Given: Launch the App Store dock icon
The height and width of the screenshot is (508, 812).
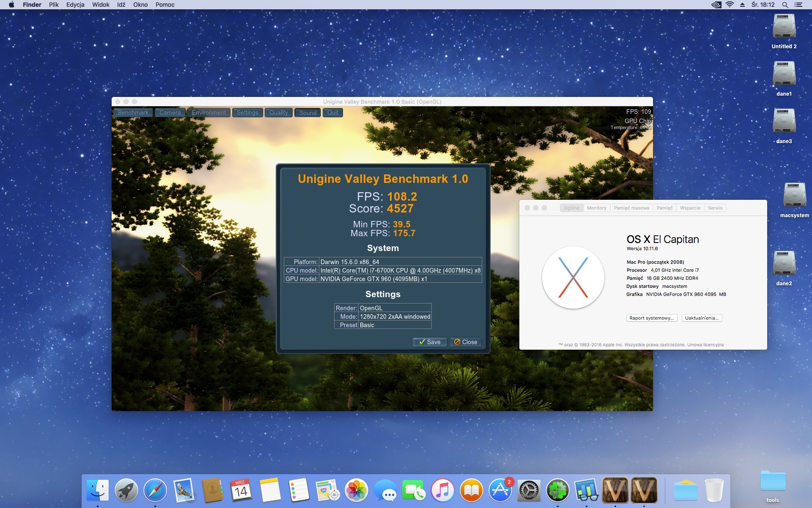Looking at the screenshot, I should click(x=500, y=490).
